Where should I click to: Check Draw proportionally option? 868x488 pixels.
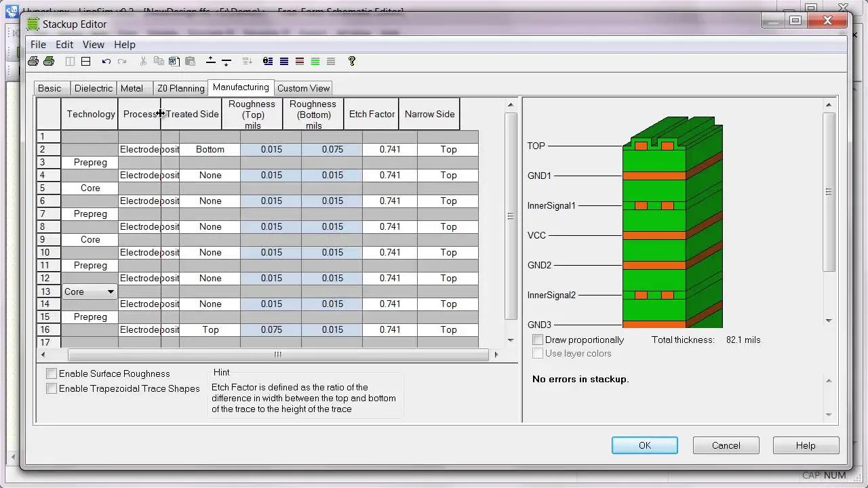tap(538, 340)
